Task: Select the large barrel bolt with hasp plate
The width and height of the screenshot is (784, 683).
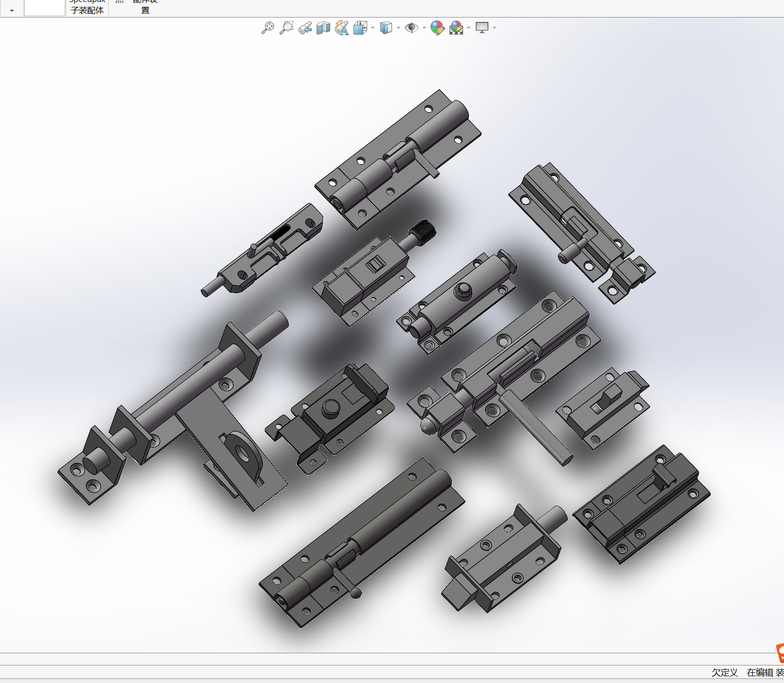Action: (x=173, y=410)
